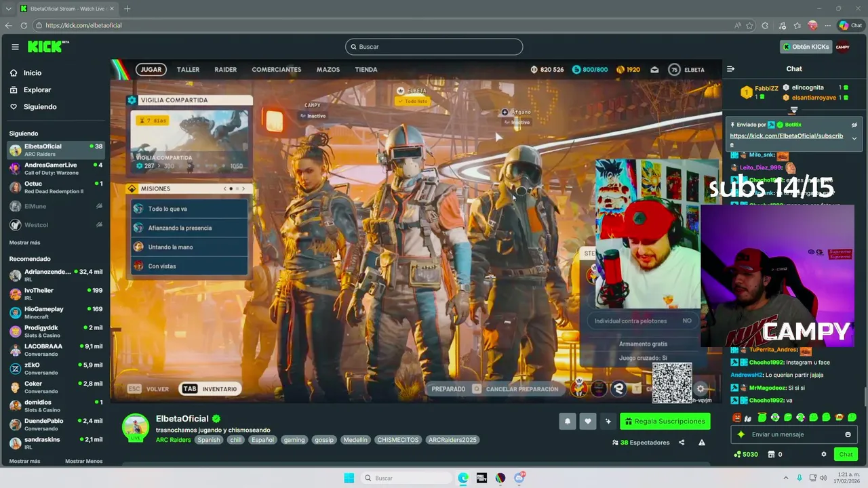Click the hat-wearing green emote in quick bar
Viewport: 868px width, 488px height.
click(x=762, y=418)
